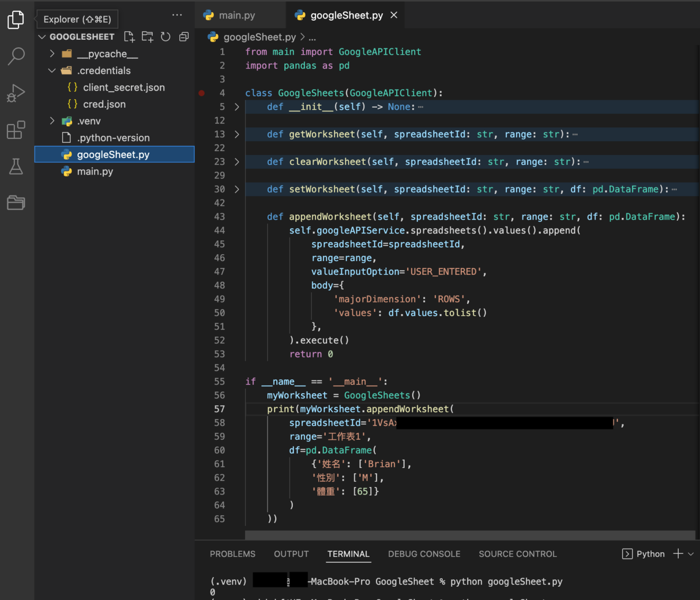
Task: Click the Explorer icon in the activity bar
Action: pos(16,19)
